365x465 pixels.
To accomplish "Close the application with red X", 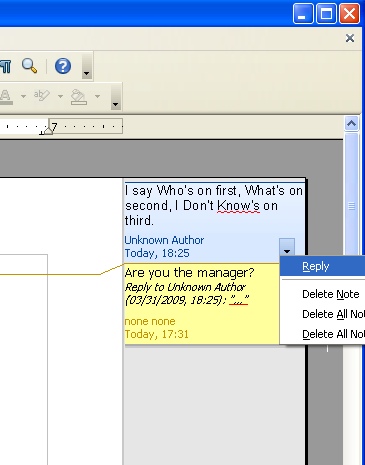I will [349, 13].
